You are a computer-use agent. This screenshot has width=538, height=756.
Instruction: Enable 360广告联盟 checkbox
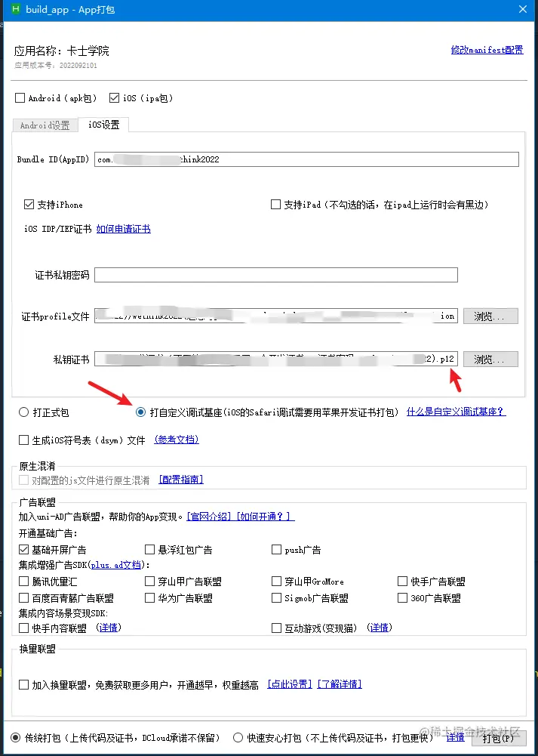tap(403, 598)
